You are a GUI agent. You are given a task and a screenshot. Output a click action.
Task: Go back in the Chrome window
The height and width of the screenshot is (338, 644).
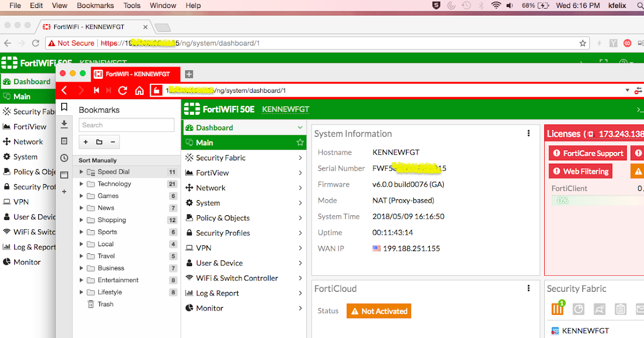click(8, 43)
